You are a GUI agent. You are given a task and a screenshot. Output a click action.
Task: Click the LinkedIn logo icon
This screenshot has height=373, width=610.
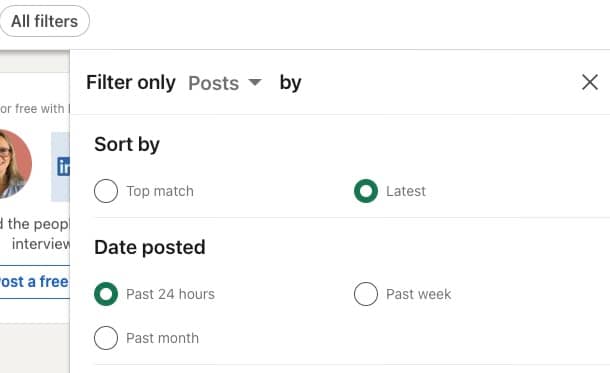[x=63, y=166]
